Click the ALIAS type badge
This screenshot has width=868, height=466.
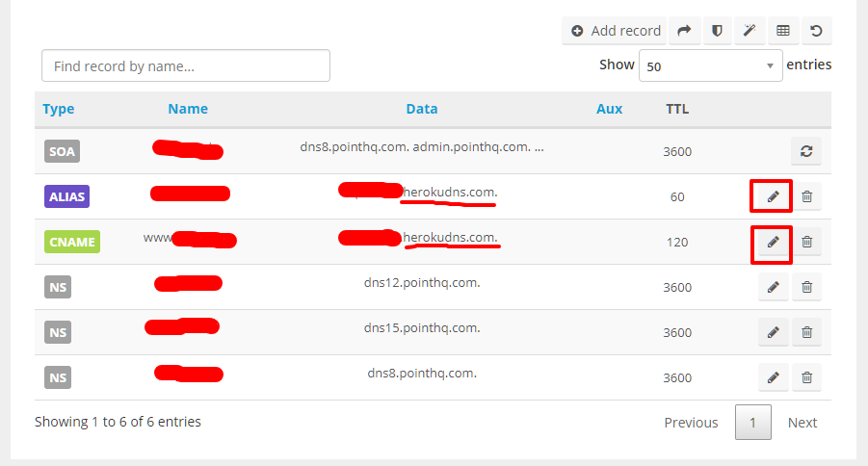(67, 196)
